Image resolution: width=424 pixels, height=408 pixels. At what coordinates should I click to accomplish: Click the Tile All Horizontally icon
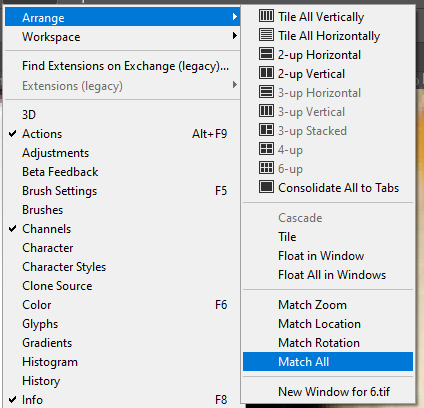266,35
